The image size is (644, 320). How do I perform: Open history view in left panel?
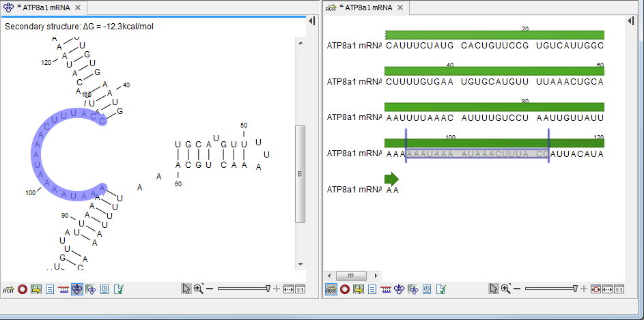click(x=104, y=289)
